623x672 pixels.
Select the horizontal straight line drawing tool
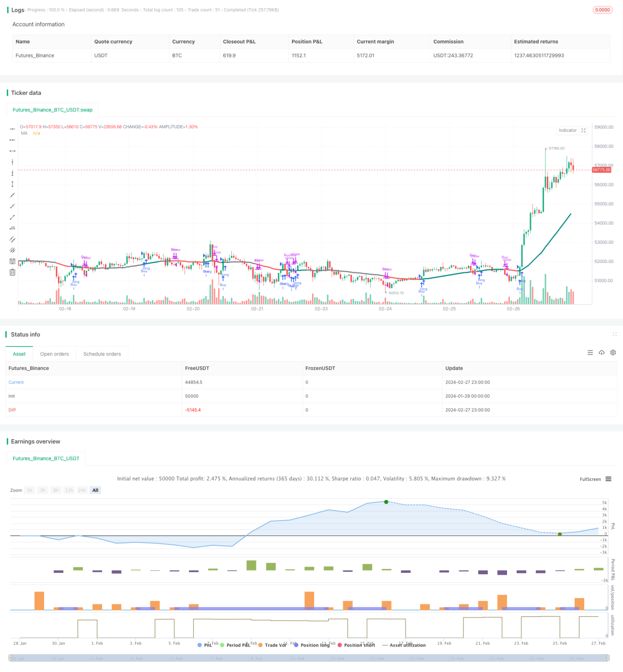pos(12,129)
